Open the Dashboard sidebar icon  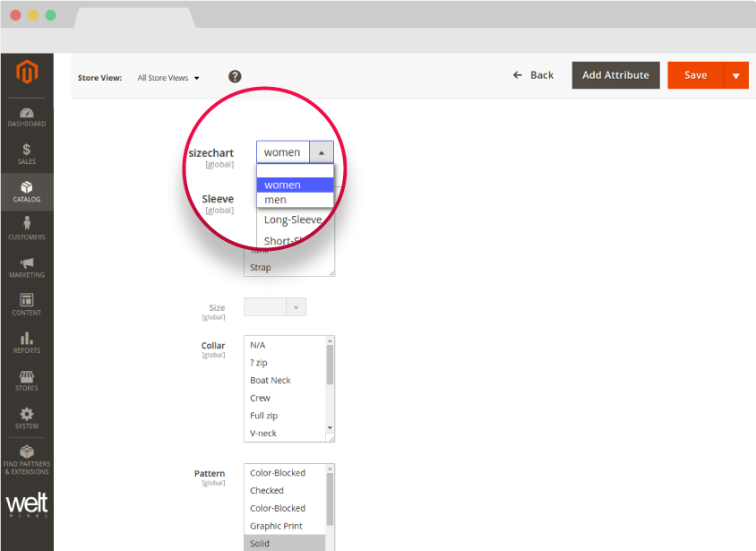pyautogui.click(x=26, y=117)
